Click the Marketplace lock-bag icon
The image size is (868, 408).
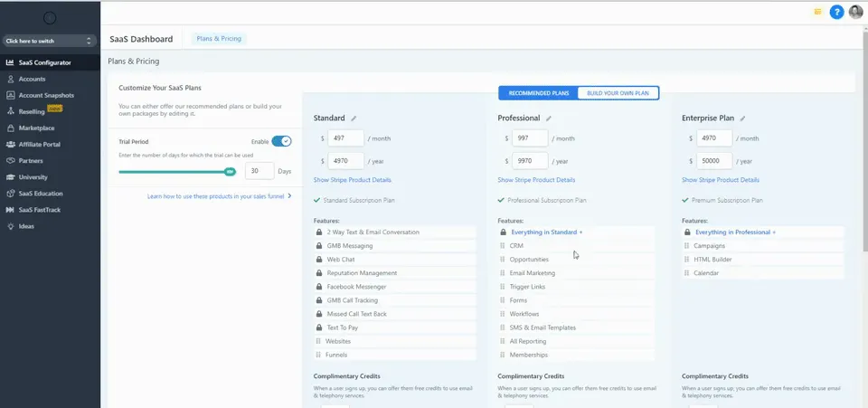(x=10, y=128)
